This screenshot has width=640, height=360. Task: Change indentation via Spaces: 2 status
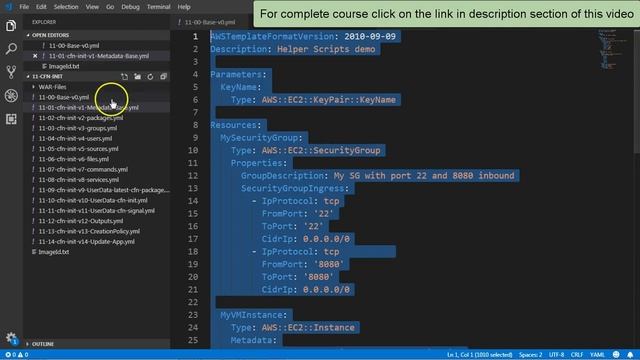click(x=531, y=355)
